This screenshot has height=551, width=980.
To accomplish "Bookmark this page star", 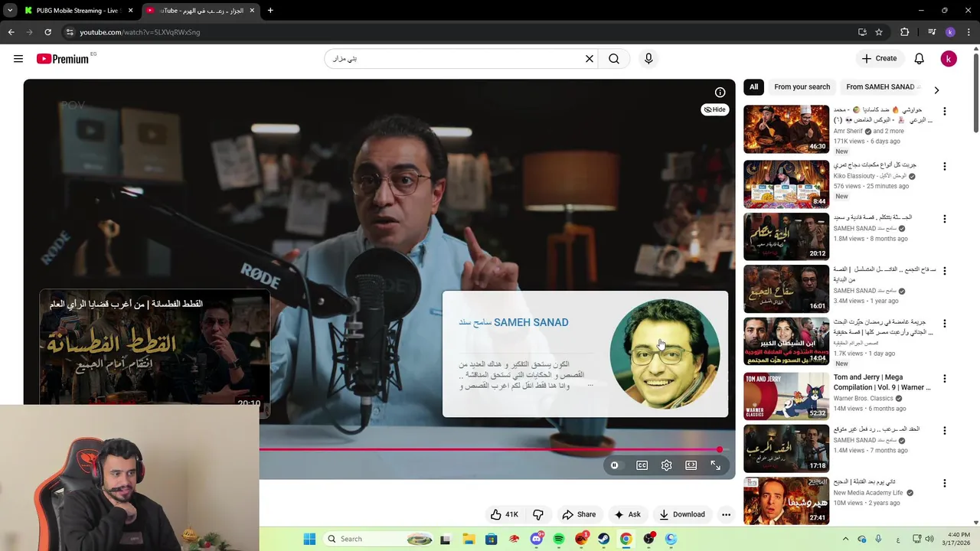I will pyautogui.click(x=879, y=32).
